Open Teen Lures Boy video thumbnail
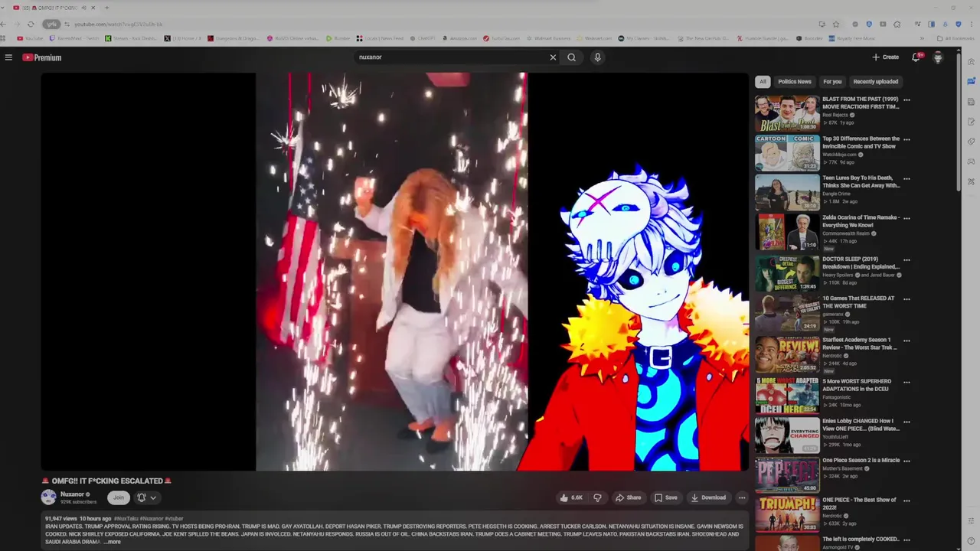Screen dimensions: 980x551 [x=787, y=193]
